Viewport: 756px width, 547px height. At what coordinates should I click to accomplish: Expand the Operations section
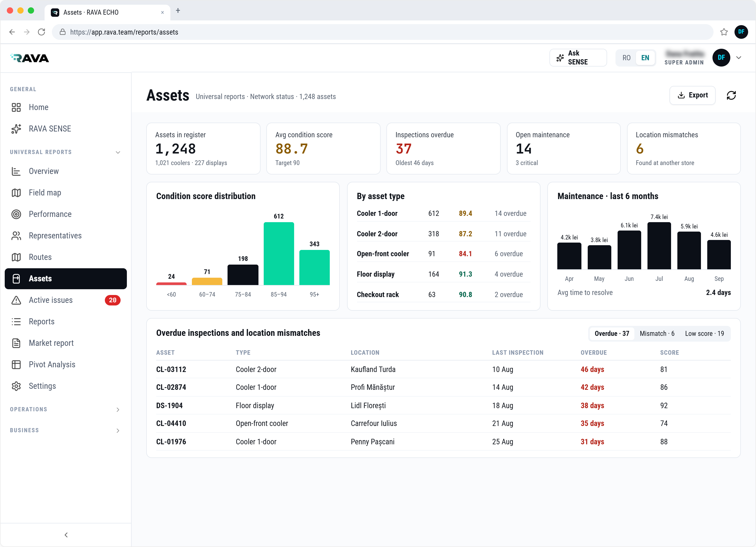tap(118, 409)
